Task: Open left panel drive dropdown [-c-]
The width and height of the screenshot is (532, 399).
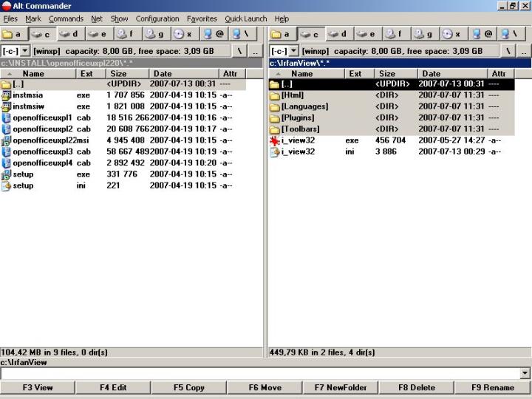Action: click(25, 51)
